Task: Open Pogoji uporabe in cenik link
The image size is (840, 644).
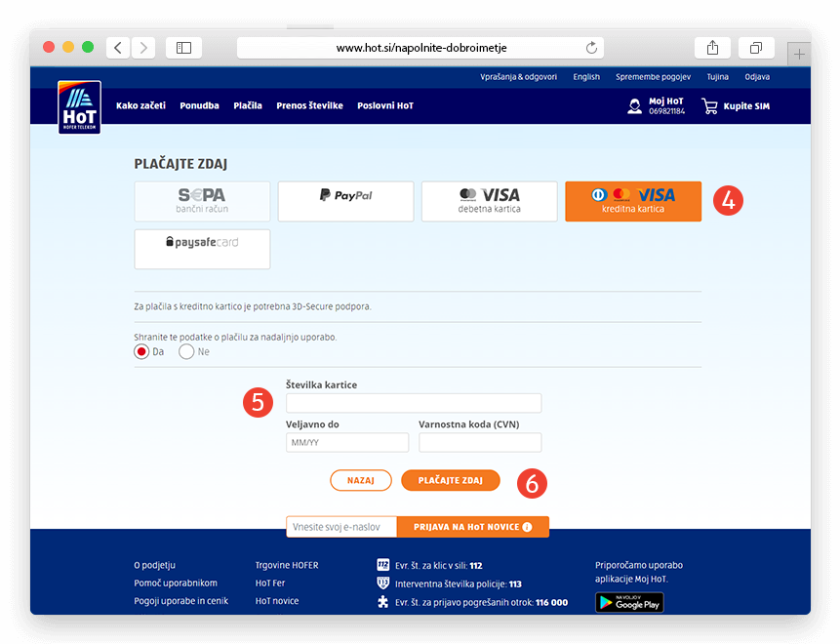Action: tap(181, 601)
